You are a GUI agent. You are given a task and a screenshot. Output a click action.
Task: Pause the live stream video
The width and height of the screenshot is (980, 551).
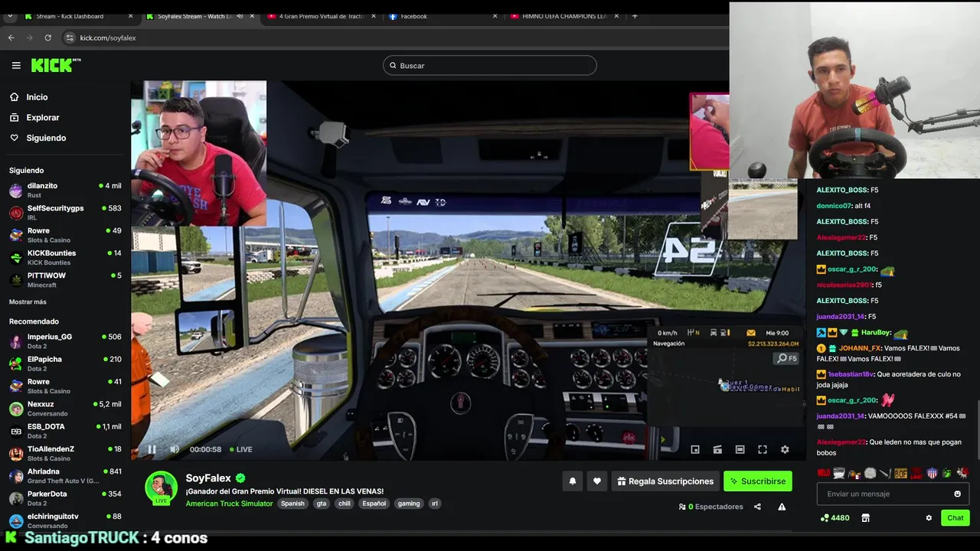click(x=152, y=449)
